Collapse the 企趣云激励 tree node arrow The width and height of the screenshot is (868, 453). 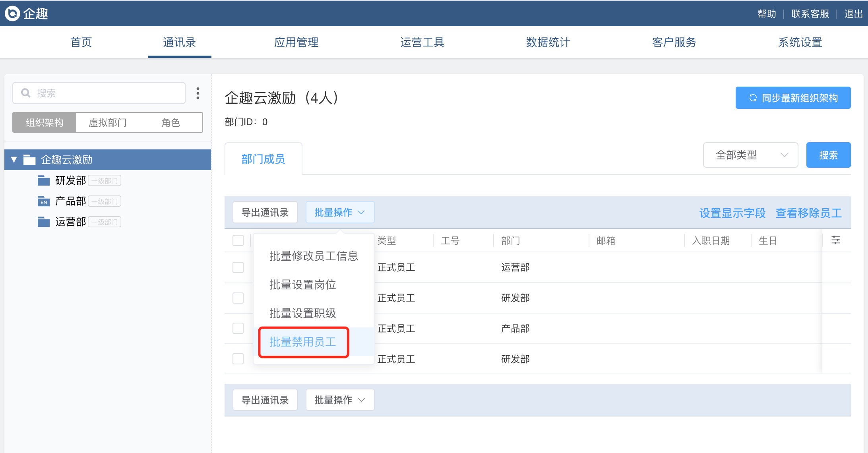[14, 160]
